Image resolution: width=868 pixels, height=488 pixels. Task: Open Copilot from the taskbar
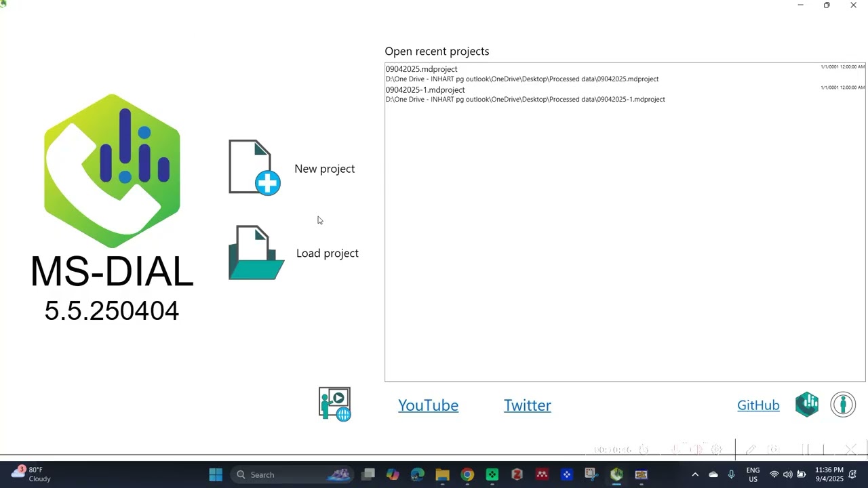coord(393,474)
